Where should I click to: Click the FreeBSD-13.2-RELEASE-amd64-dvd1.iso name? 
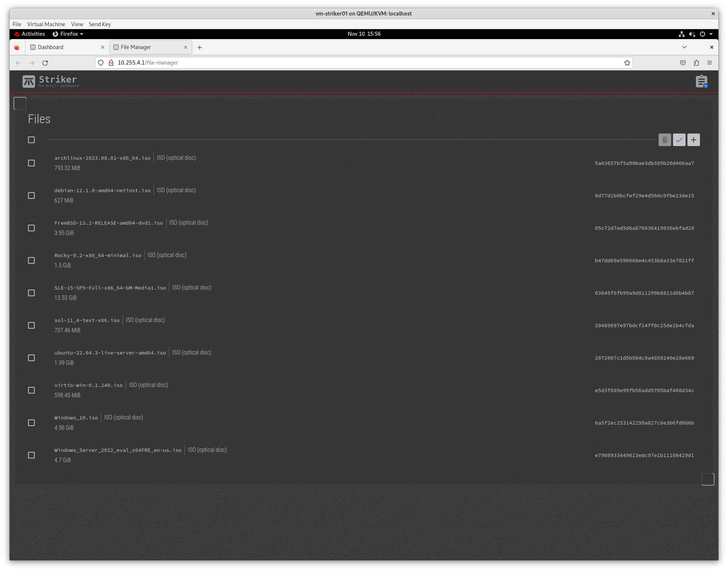coord(109,223)
